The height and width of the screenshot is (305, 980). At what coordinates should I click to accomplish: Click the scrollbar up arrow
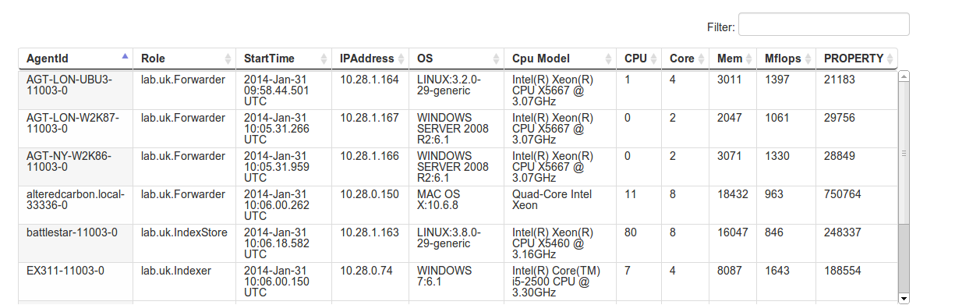904,76
